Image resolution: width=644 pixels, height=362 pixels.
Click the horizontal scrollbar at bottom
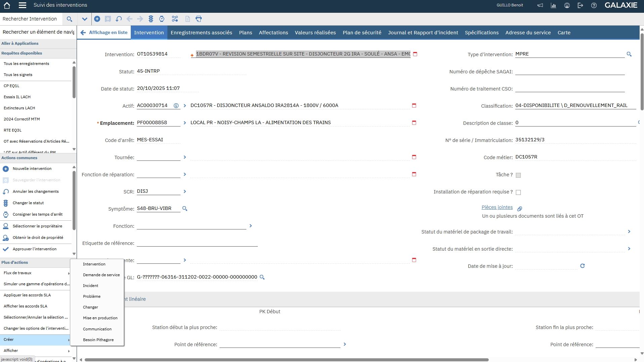click(286, 360)
